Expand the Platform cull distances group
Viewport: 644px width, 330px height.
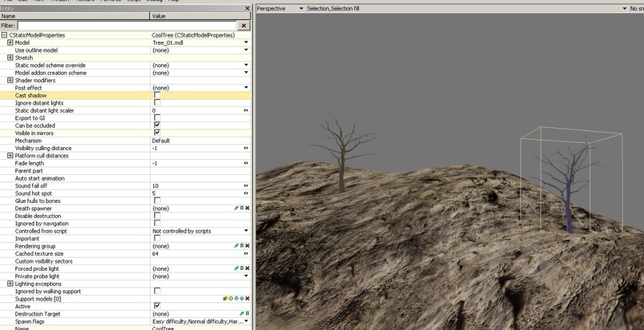click(10, 156)
